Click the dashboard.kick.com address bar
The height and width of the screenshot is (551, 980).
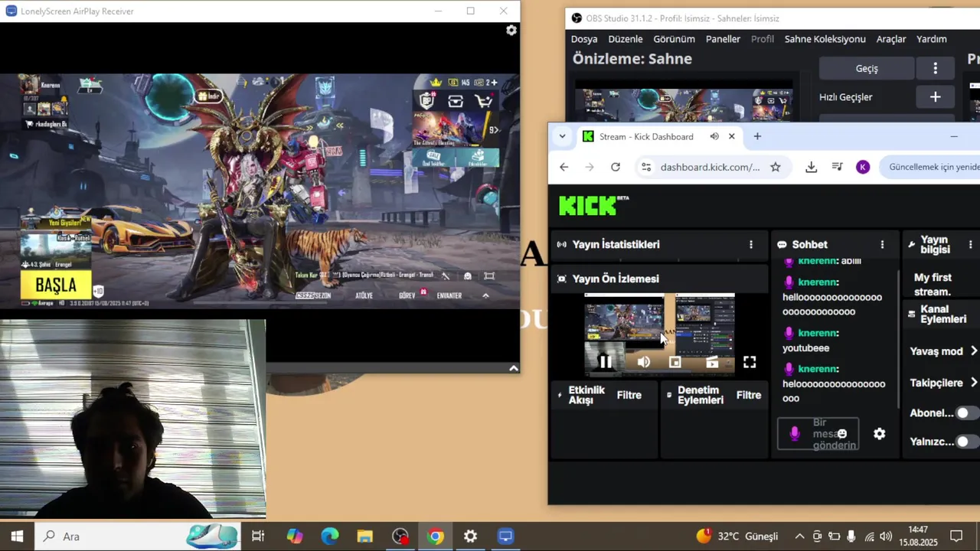click(710, 167)
